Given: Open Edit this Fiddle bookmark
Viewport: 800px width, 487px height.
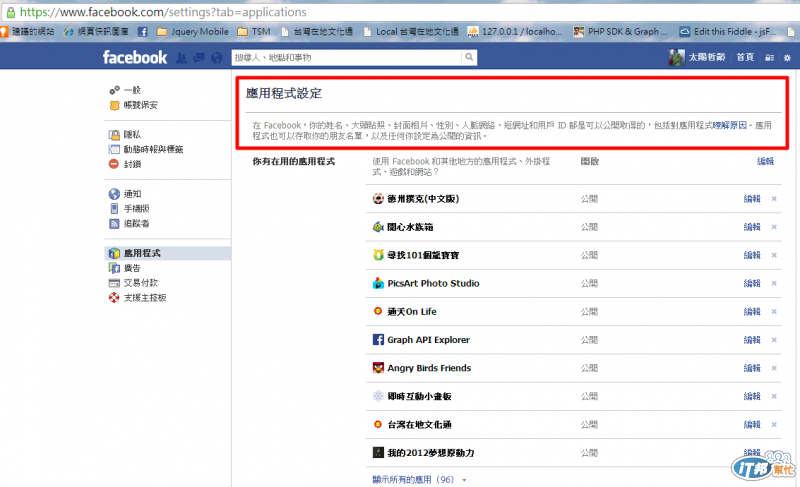Looking at the screenshot, I should click(x=728, y=32).
